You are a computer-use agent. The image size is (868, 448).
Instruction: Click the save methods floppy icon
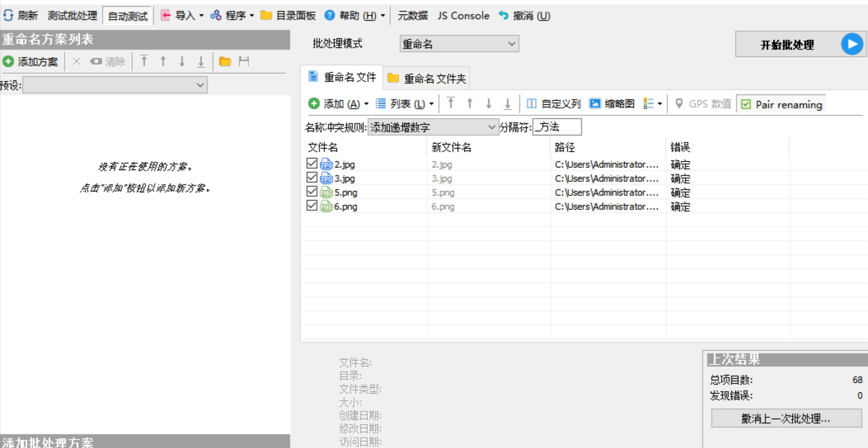coord(244,62)
